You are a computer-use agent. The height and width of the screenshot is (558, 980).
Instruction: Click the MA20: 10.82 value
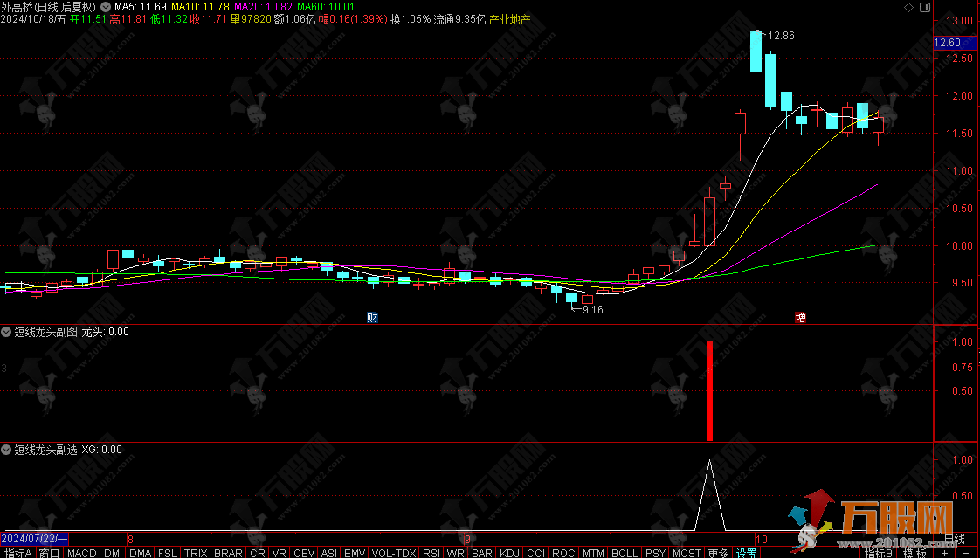[x=263, y=7]
